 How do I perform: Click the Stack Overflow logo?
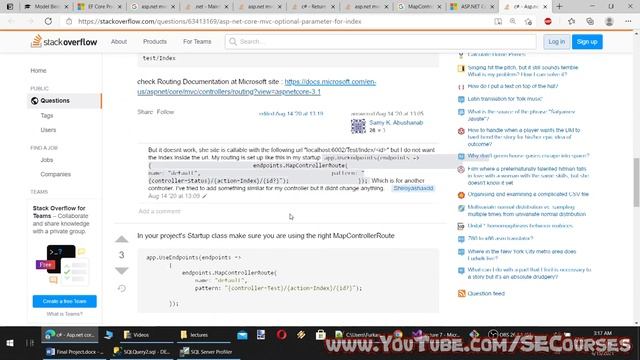pyautogui.click(x=64, y=42)
